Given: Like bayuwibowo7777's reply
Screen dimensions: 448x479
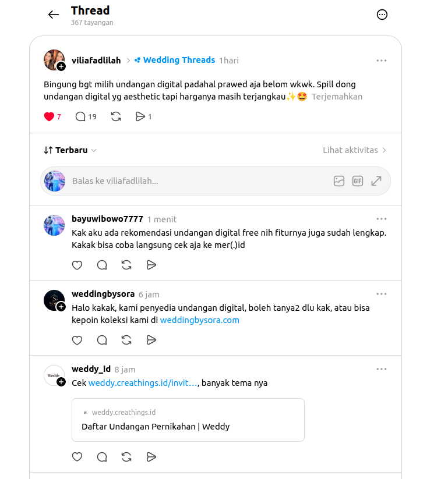Looking at the screenshot, I should (77, 265).
